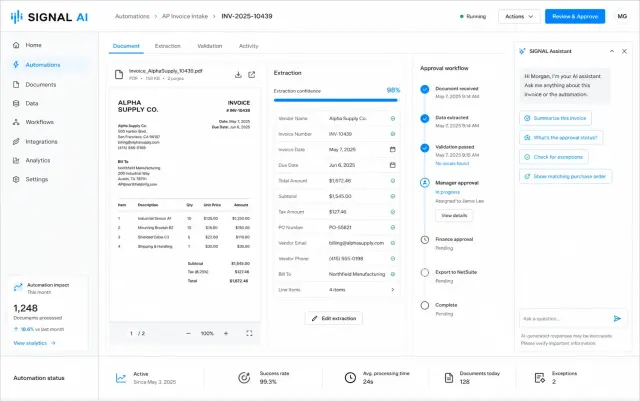Open Settings gear icon in sidebar
Screen dimensions: 640x401
[x=16, y=179]
